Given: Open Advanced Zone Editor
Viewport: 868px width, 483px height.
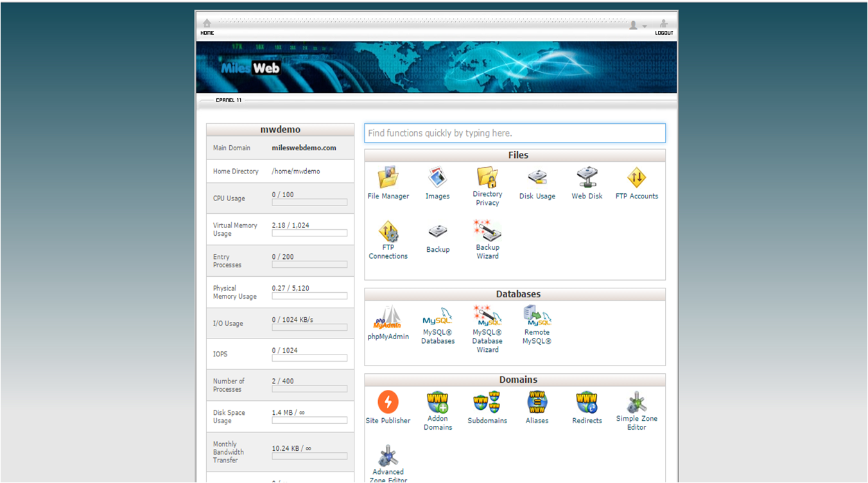Looking at the screenshot, I should coord(388,455).
